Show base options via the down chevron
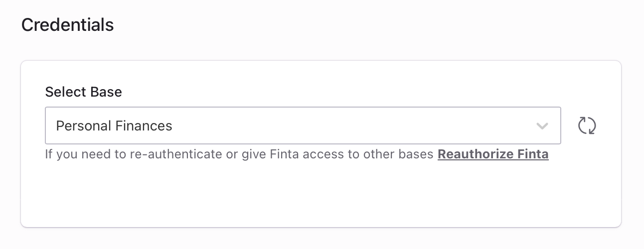 click(542, 126)
